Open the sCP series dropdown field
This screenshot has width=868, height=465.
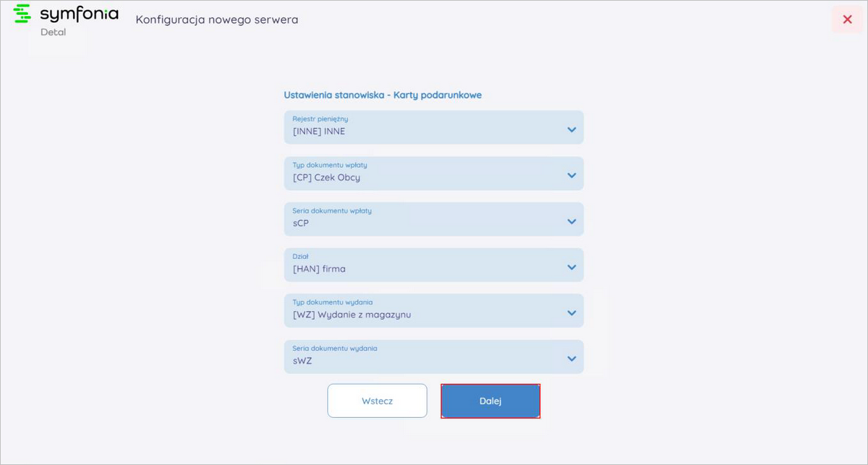tap(433, 219)
